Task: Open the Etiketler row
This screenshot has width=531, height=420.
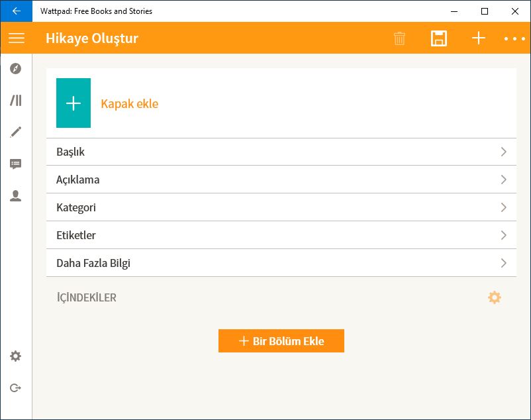Action: (x=281, y=235)
